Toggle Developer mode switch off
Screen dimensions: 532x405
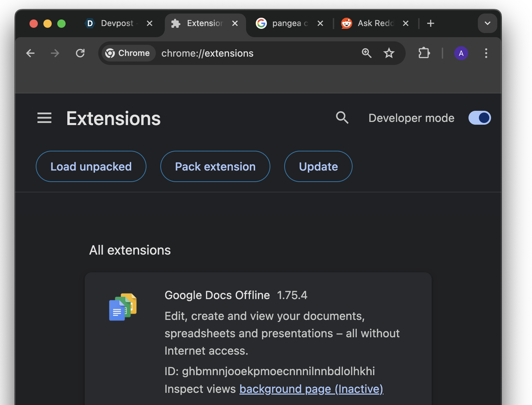(480, 118)
